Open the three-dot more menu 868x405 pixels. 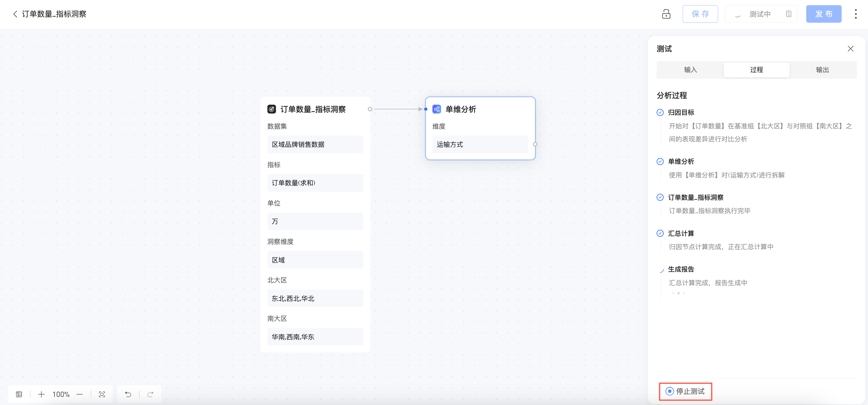click(856, 14)
